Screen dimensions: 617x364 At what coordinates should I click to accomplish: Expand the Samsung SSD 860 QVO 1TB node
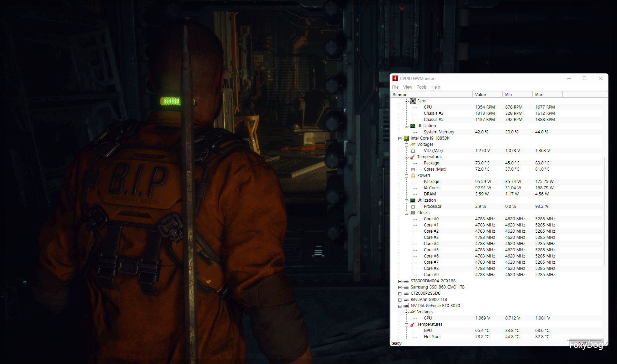coord(400,287)
